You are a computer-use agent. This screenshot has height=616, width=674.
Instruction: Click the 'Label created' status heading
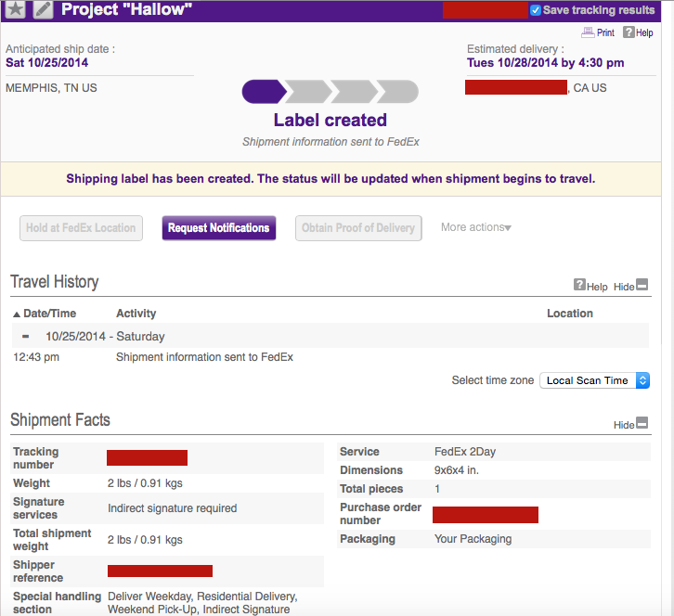tap(331, 121)
